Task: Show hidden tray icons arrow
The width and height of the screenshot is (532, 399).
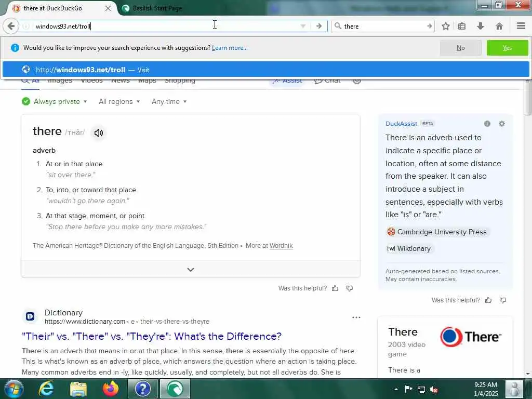Action: [396, 389]
